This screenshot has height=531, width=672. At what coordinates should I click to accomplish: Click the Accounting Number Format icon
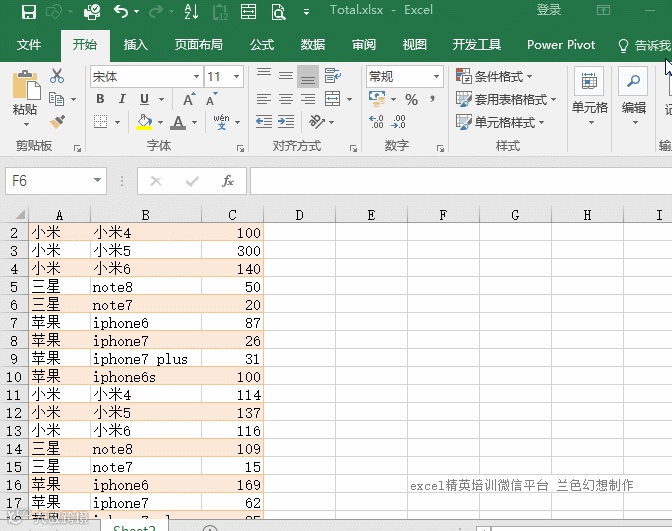coord(377,99)
